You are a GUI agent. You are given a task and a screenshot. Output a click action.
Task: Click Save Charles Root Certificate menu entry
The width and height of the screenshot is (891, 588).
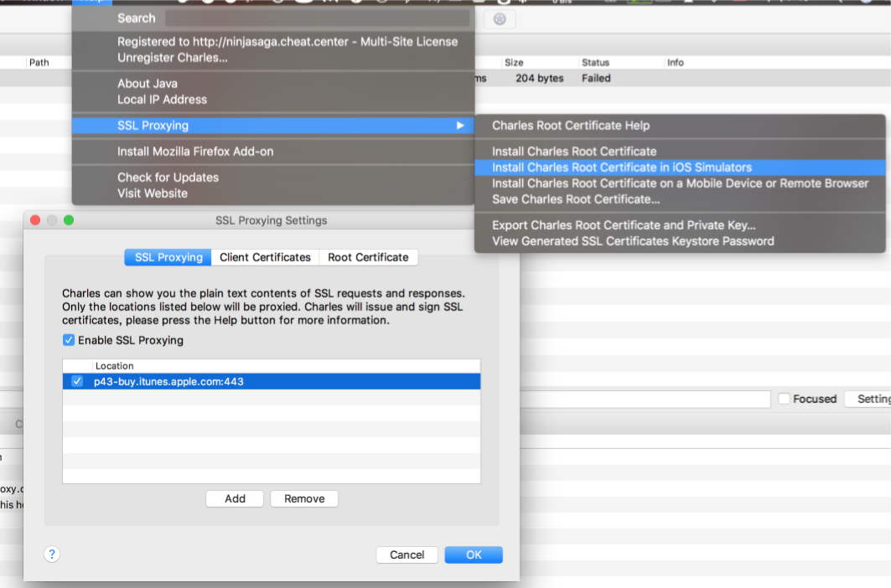pos(576,199)
